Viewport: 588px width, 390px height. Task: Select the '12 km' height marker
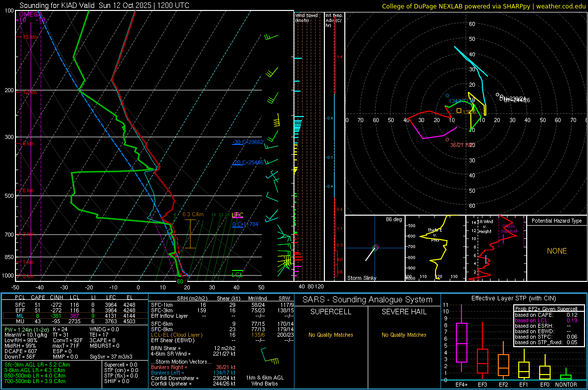tap(29, 92)
